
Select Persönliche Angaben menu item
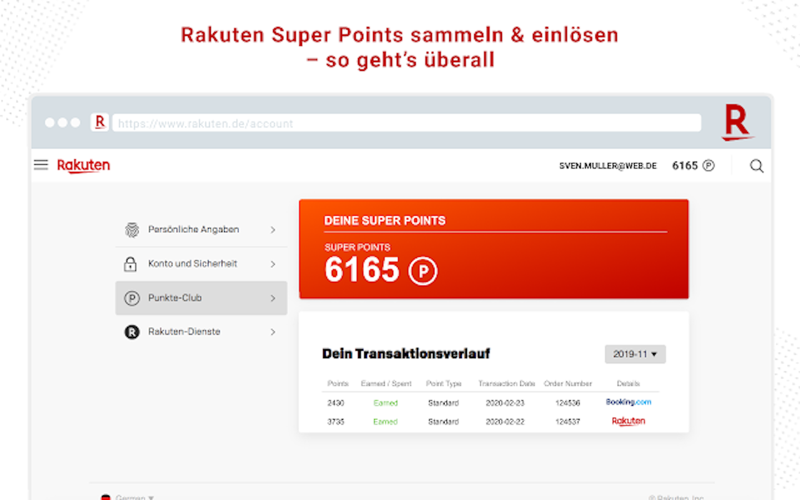tap(201, 230)
